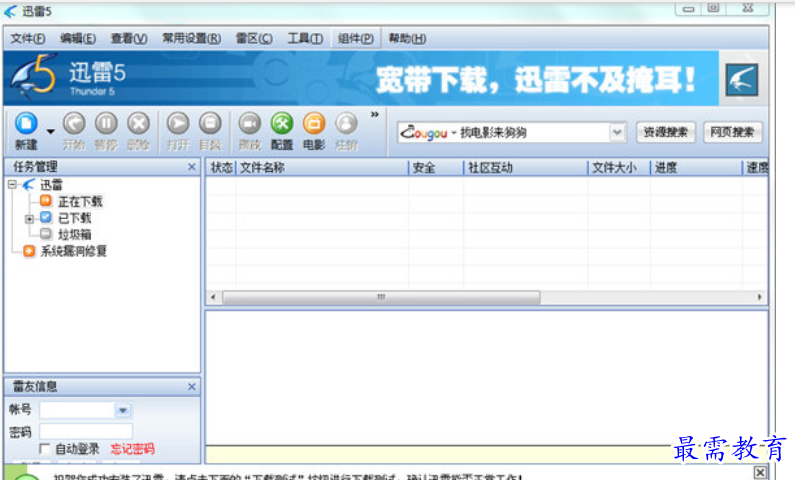The image size is (795, 480).
Task: Open the New task dropdown arrow
Action: click(x=50, y=132)
